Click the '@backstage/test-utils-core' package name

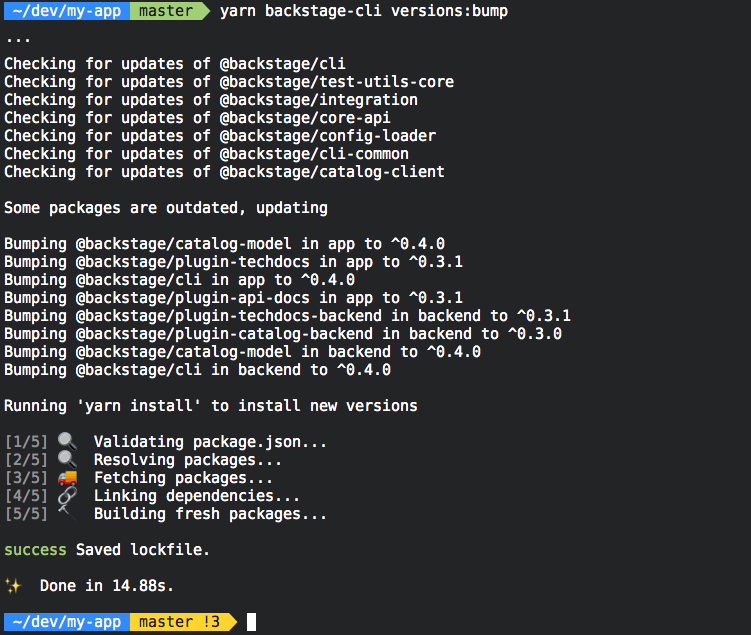click(336, 82)
